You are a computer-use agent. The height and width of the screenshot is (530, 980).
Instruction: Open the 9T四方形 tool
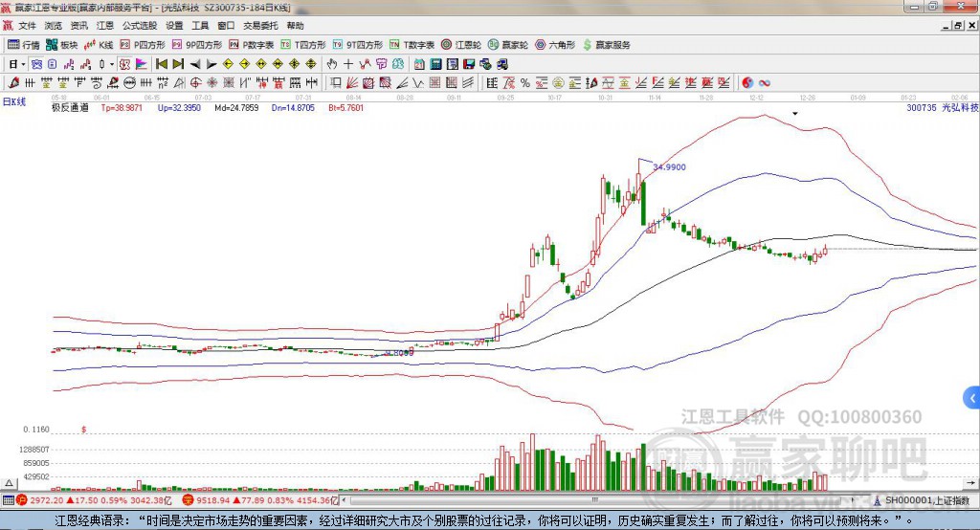point(358,45)
